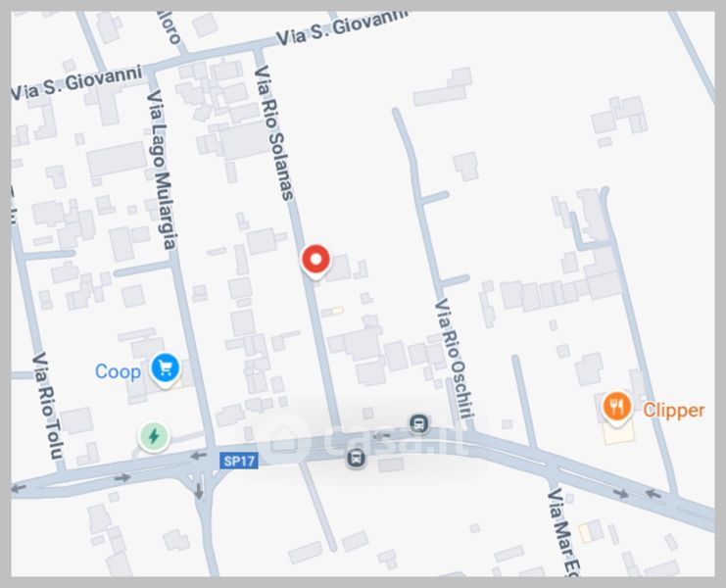The height and width of the screenshot is (588, 726).
Task: Click the Via Rio Oschiri street label
Action: click(x=454, y=359)
